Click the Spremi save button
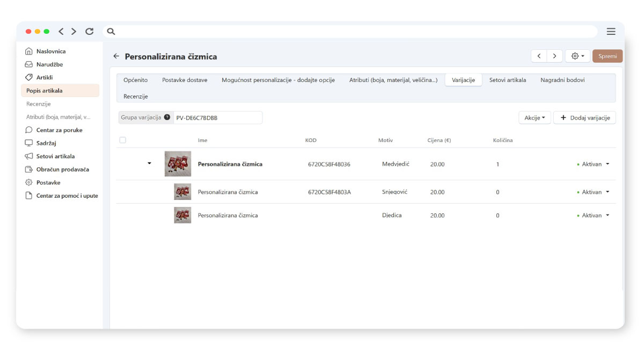The height and width of the screenshot is (349, 644). 607,56
